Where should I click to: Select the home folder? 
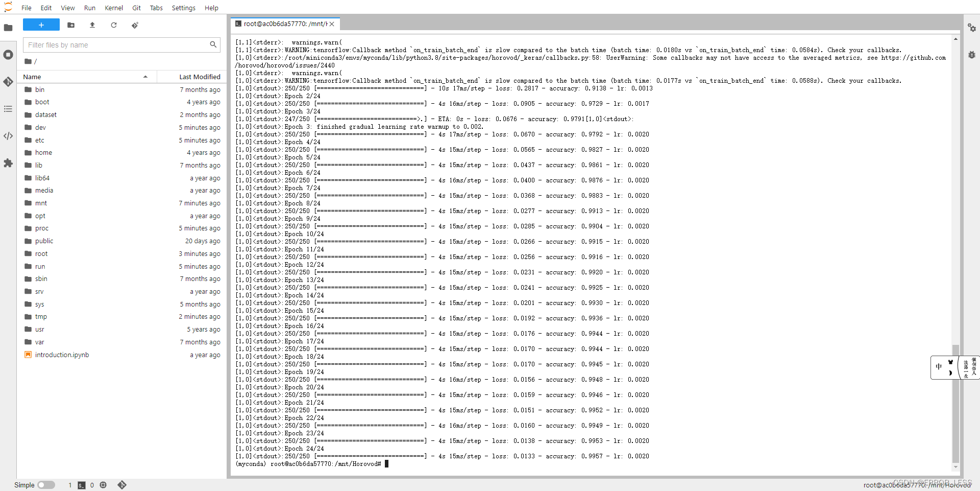pos(122,153)
